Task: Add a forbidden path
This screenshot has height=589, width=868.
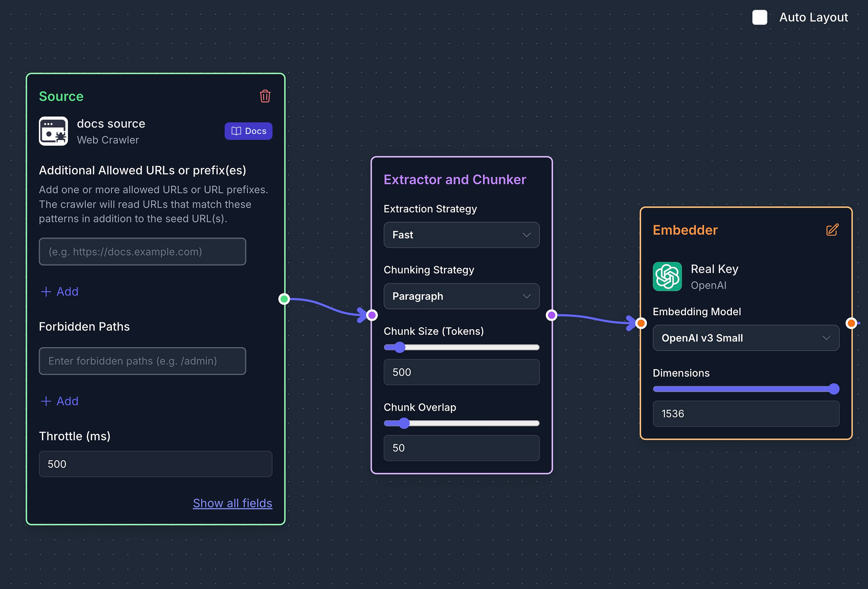Action: 59,401
